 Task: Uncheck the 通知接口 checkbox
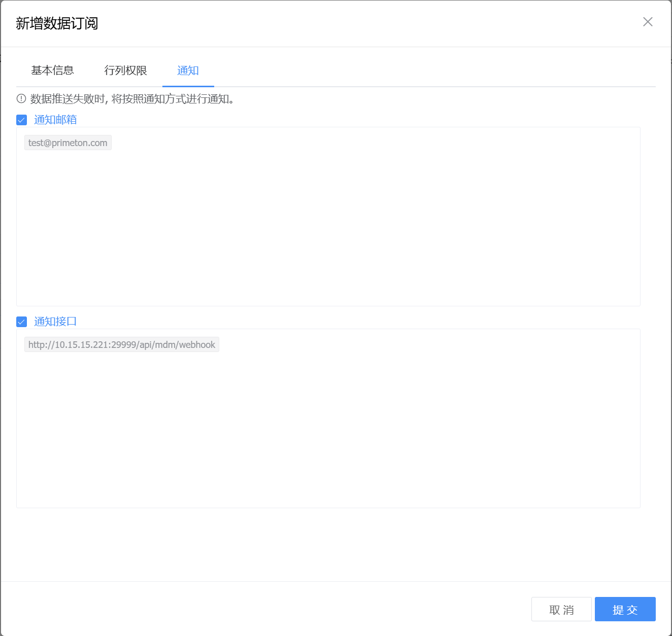click(x=22, y=322)
